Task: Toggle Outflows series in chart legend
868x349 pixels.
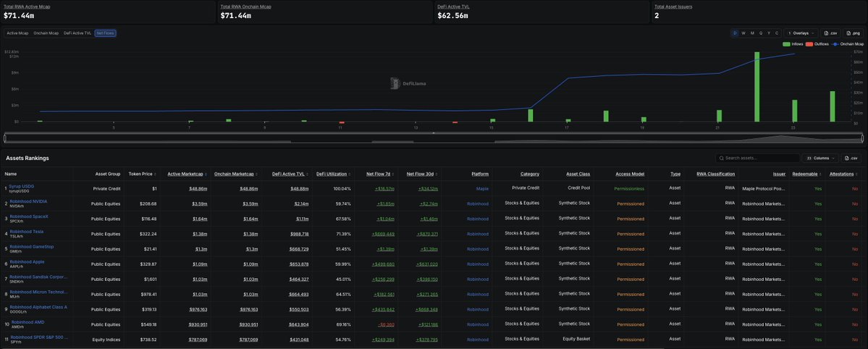Action: pyautogui.click(x=816, y=43)
